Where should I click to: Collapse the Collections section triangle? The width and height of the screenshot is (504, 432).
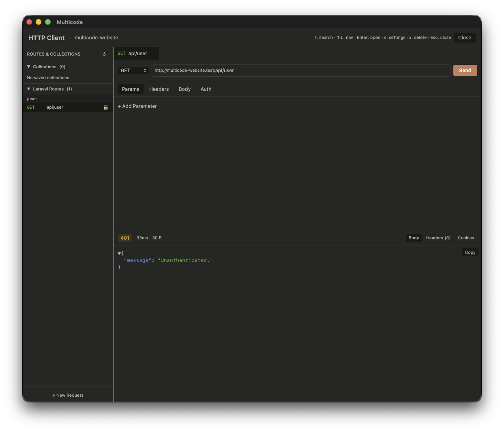click(x=29, y=67)
